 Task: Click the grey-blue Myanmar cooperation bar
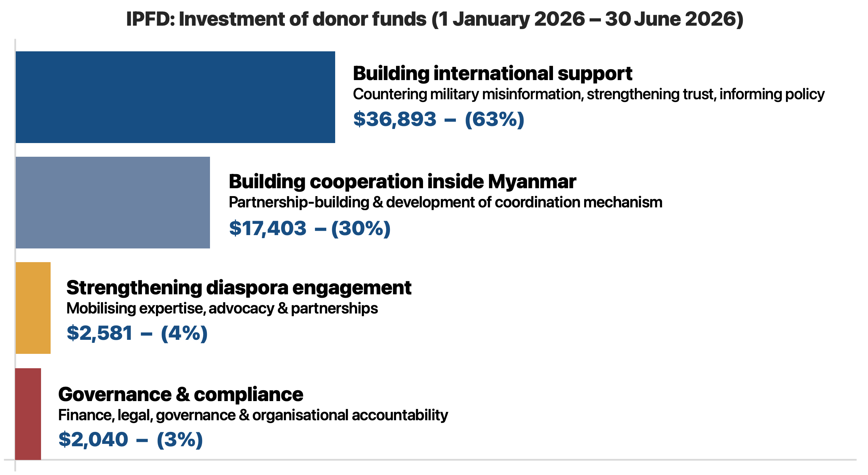click(113, 203)
